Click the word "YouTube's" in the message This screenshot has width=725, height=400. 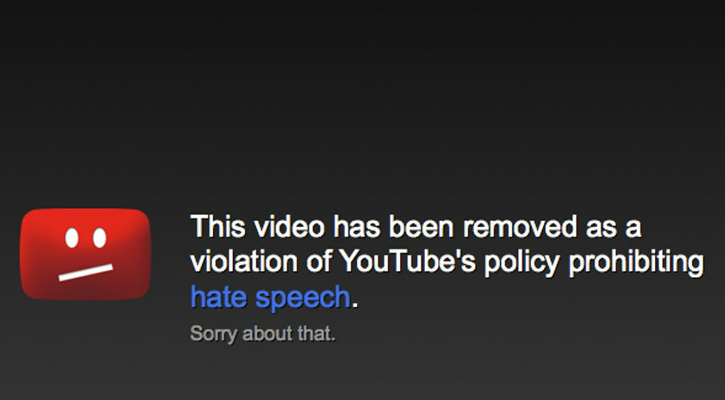[x=407, y=261]
